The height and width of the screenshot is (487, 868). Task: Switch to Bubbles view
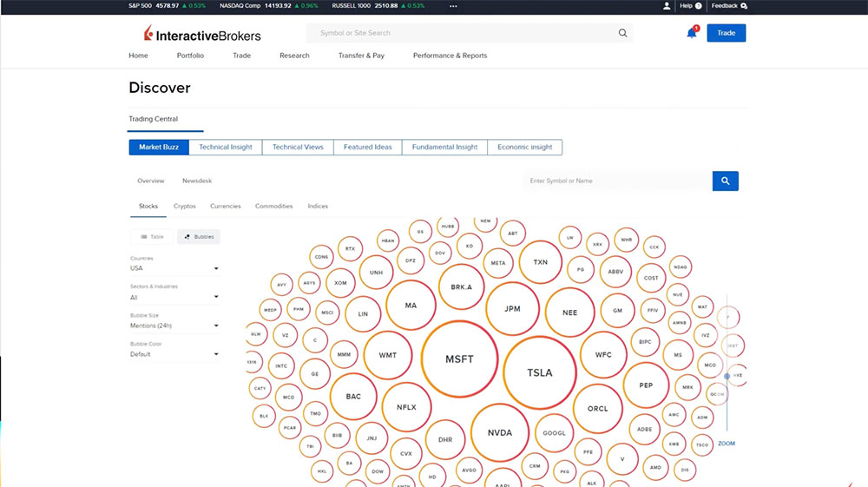tap(199, 237)
